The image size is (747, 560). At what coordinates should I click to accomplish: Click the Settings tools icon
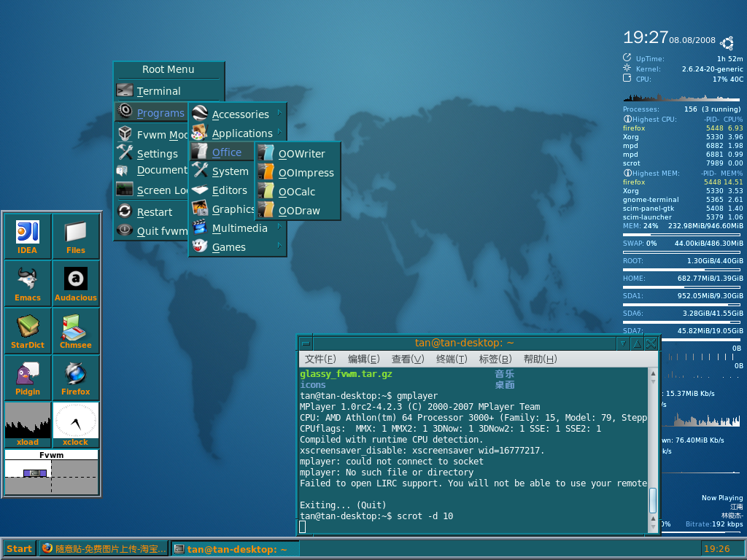125,152
